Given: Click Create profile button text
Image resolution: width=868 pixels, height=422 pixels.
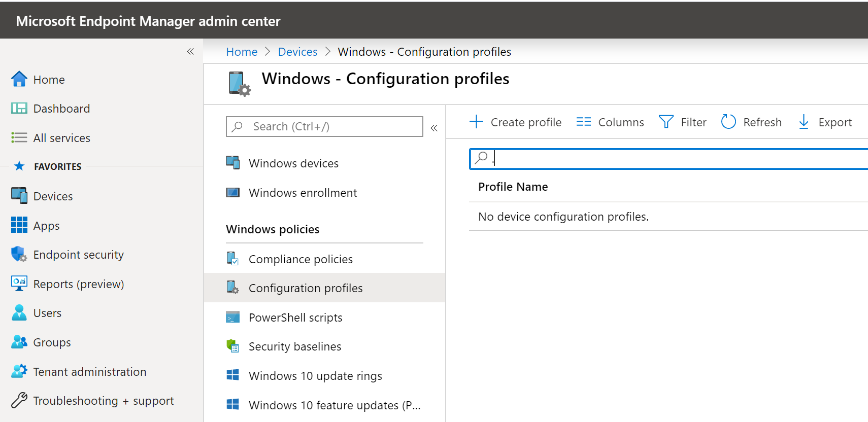Looking at the screenshot, I should [526, 122].
